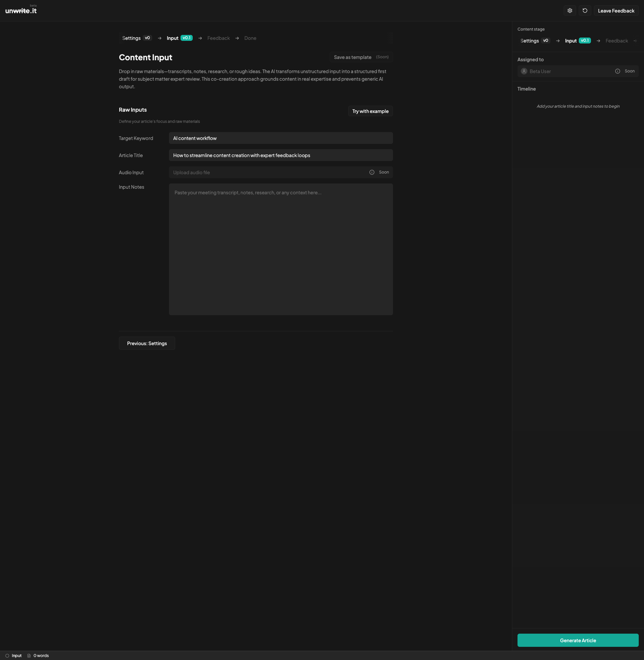
Task: Focus the Target Keyword input field
Action: [280, 138]
